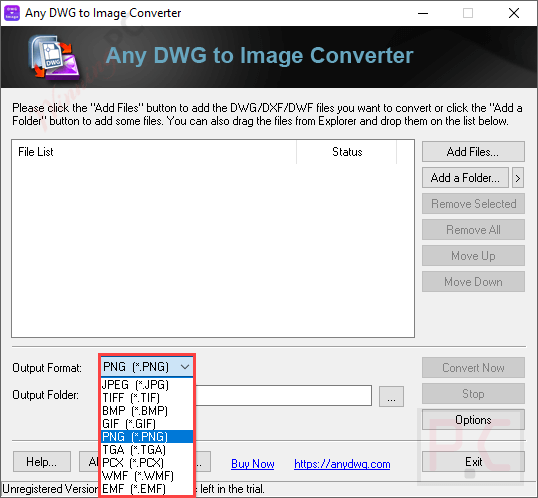Click the app icon in title bar

[12, 13]
